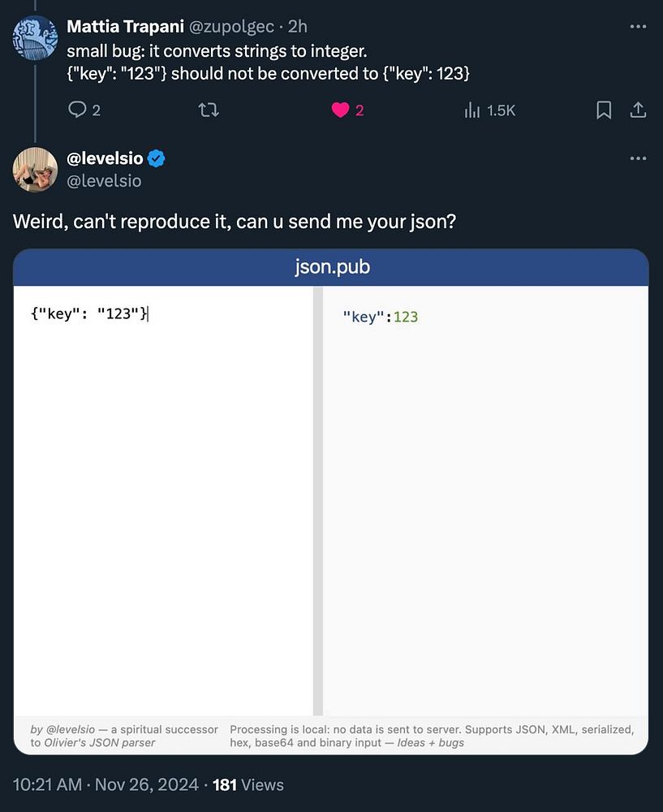Reply to Mattia Trapani's tweet
This screenshot has width=663, height=812.
[77, 110]
